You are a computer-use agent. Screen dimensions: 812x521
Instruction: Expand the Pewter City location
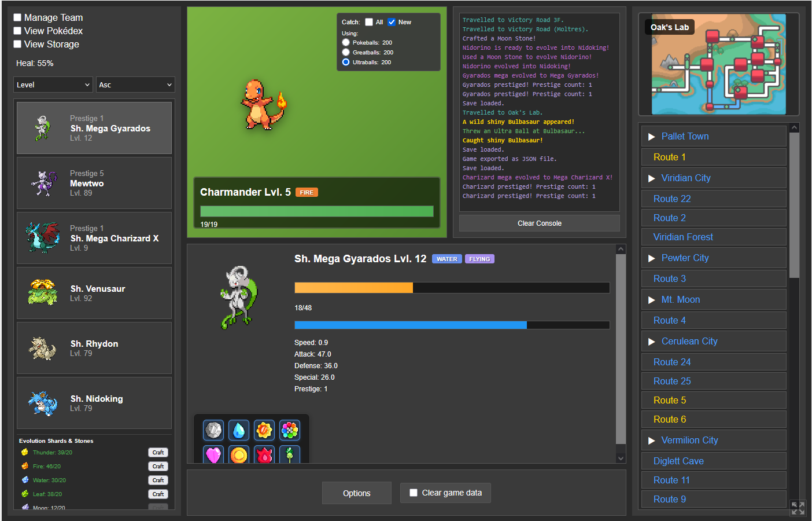point(652,258)
